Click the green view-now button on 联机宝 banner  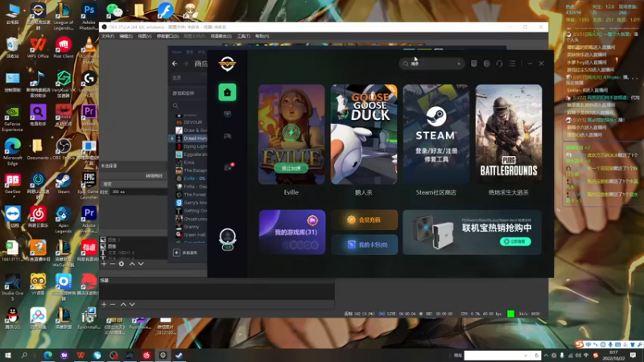[x=515, y=242]
